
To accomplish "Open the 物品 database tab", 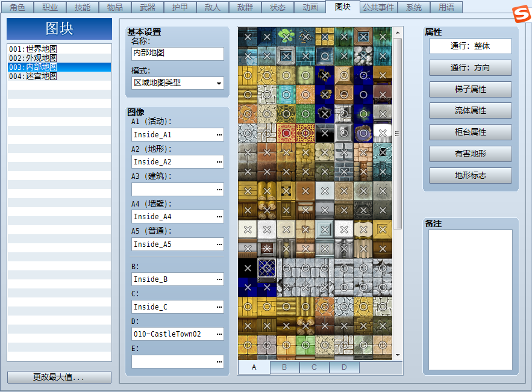I will [115, 7].
